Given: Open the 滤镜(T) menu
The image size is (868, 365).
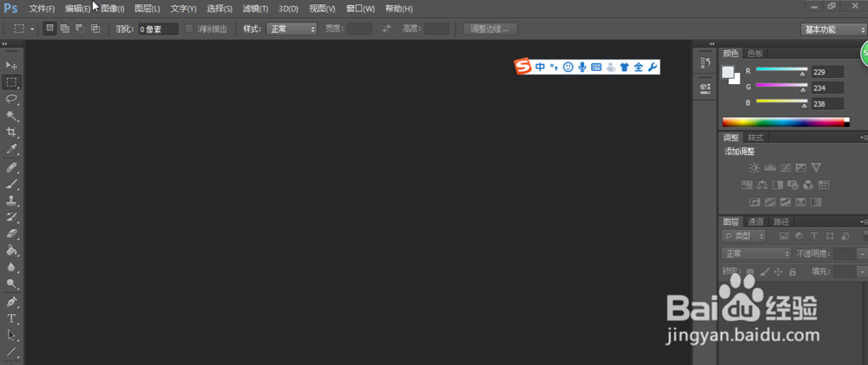Looking at the screenshot, I should [256, 9].
